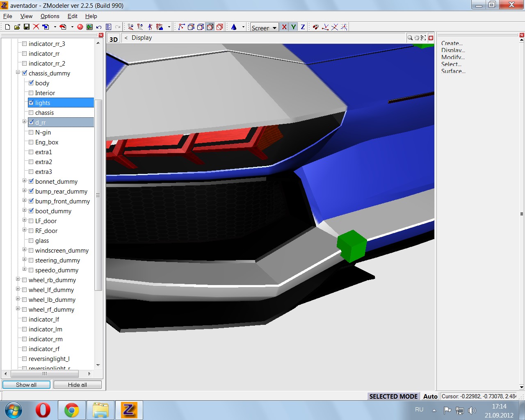Expand the windscreen_dummy node
Image resolution: width=525 pixels, height=420 pixels.
click(24, 249)
